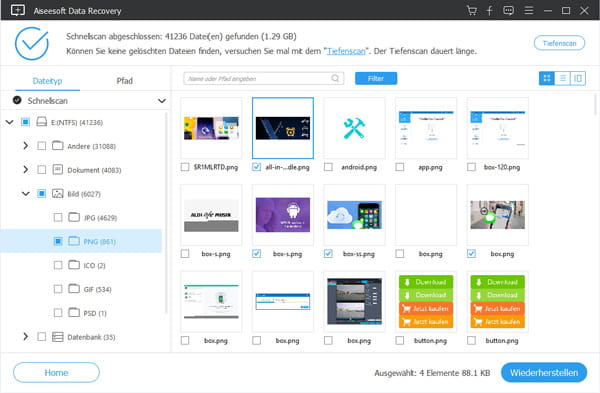The height and width of the screenshot is (393, 600).
Task: Open the hamburger menu icon
Action: pyautogui.click(x=529, y=10)
